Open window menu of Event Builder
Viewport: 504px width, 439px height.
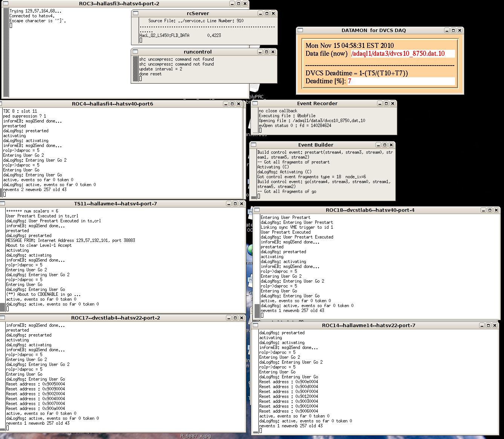[x=254, y=145]
